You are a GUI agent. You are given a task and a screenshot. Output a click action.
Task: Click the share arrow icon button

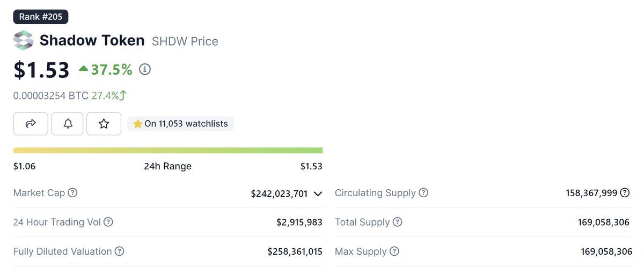pos(31,124)
